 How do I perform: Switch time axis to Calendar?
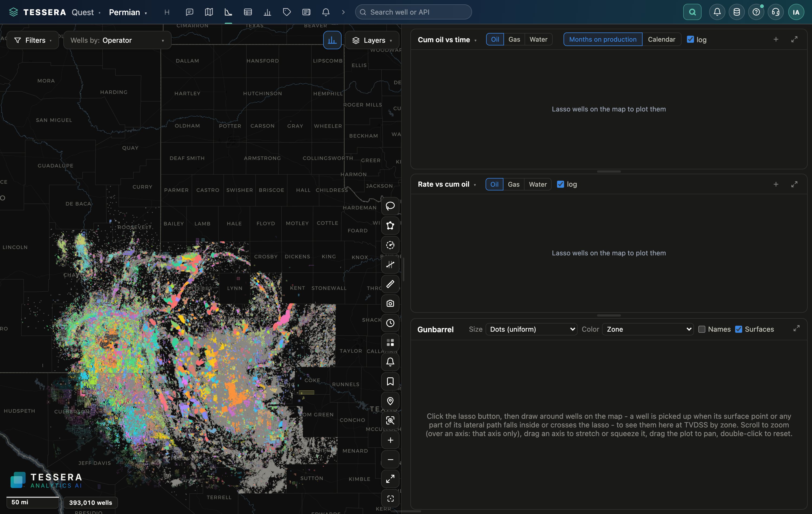(661, 39)
